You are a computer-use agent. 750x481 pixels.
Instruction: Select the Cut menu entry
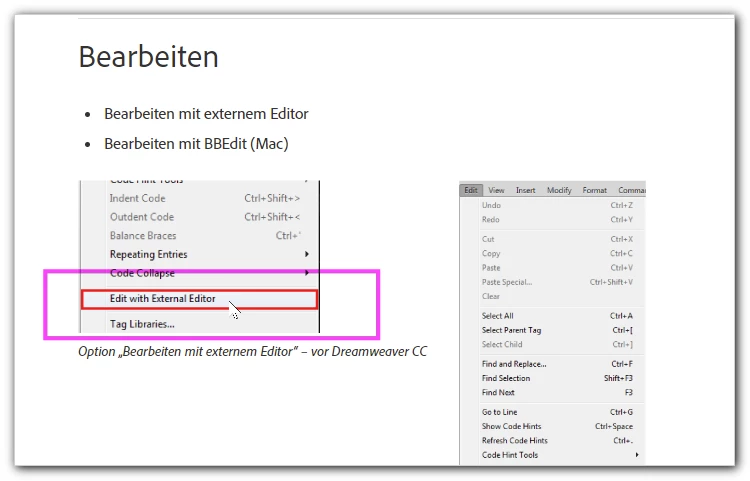point(557,239)
